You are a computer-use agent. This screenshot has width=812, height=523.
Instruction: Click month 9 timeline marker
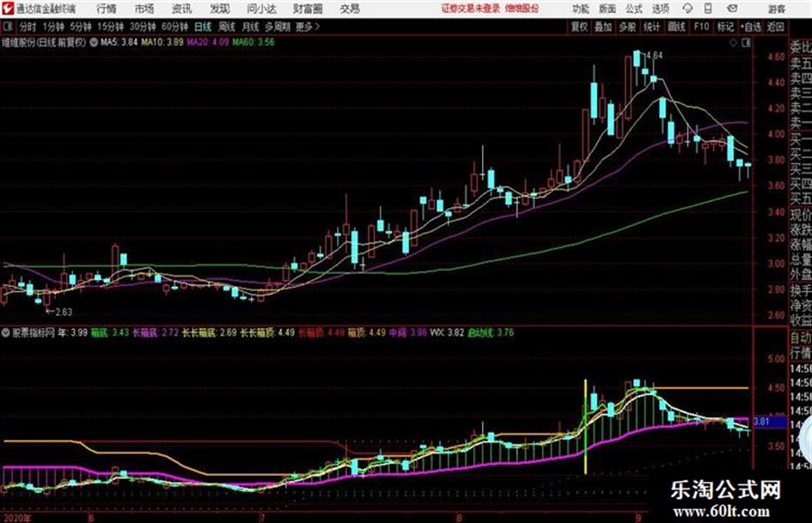(638, 518)
